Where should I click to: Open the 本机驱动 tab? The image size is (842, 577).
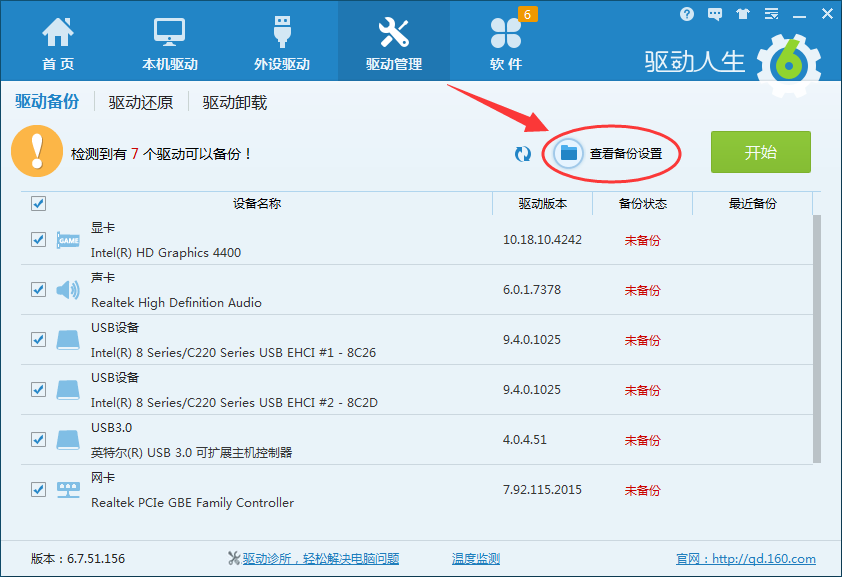click(x=170, y=43)
